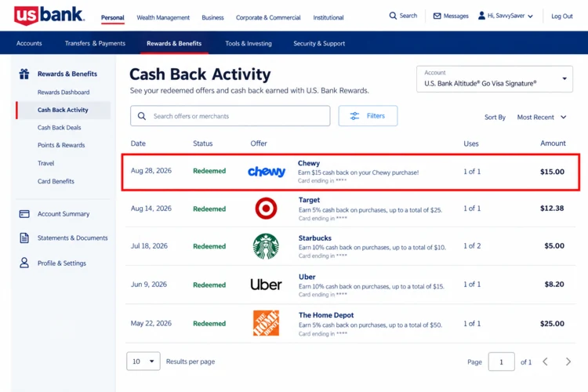Screen dimensions: 588x392
Task: Click the Target offer title
Action: tap(309, 200)
